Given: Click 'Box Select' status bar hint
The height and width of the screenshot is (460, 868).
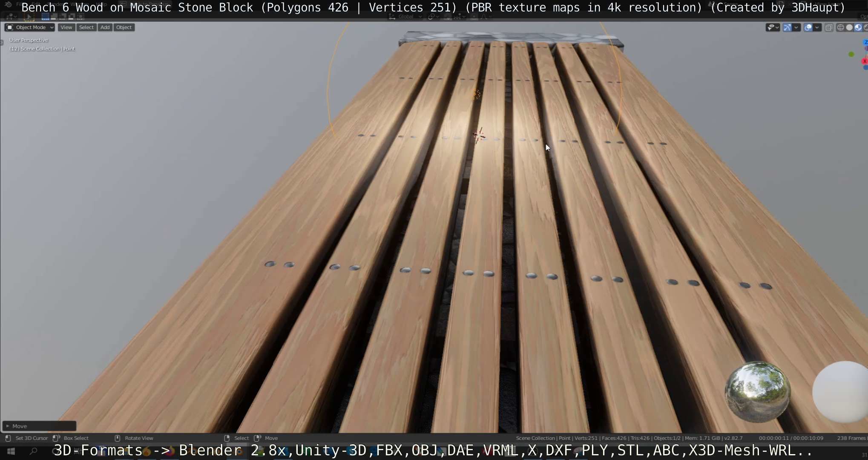Looking at the screenshot, I should point(76,438).
